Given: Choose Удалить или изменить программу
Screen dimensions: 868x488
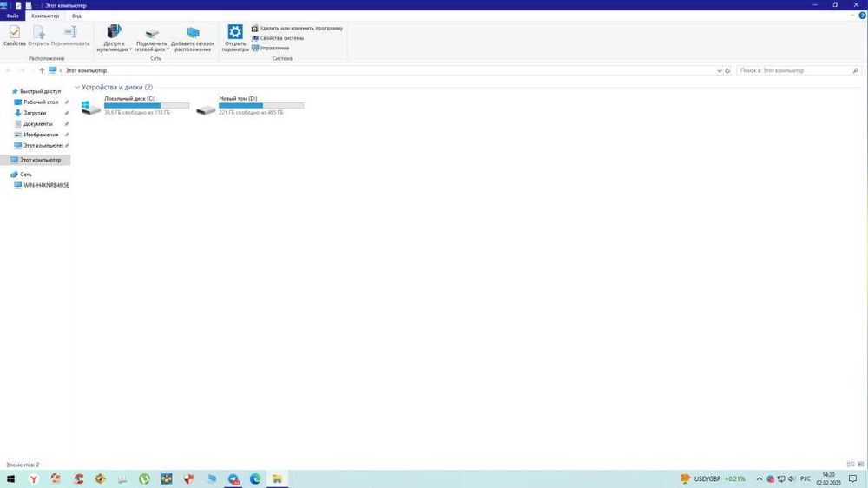Looking at the screenshot, I should point(297,29).
